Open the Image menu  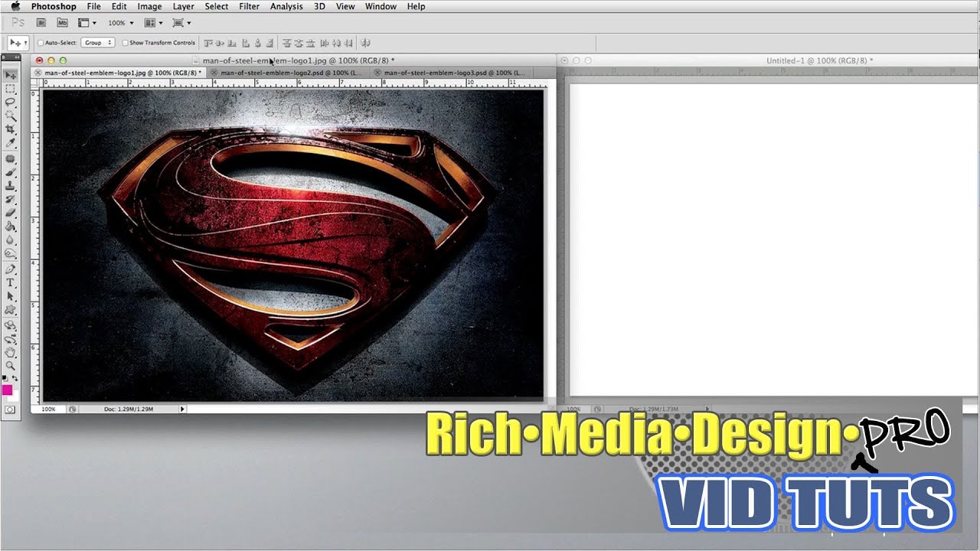click(x=149, y=6)
